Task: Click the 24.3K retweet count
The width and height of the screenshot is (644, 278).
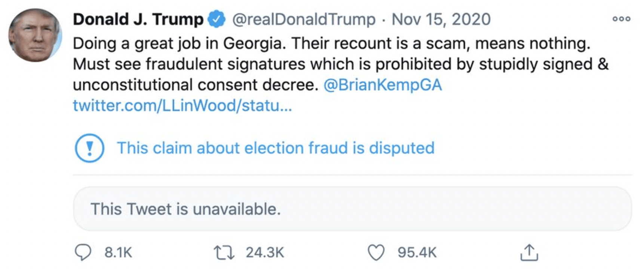Action: 265,253
